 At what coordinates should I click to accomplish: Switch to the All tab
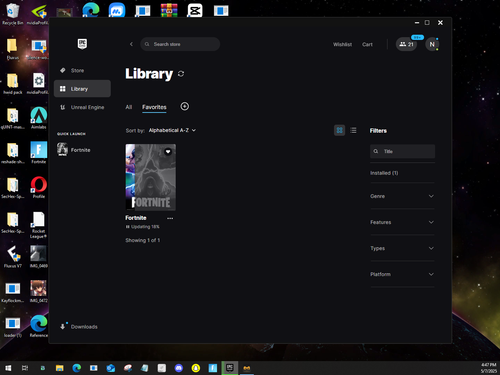(x=129, y=107)
